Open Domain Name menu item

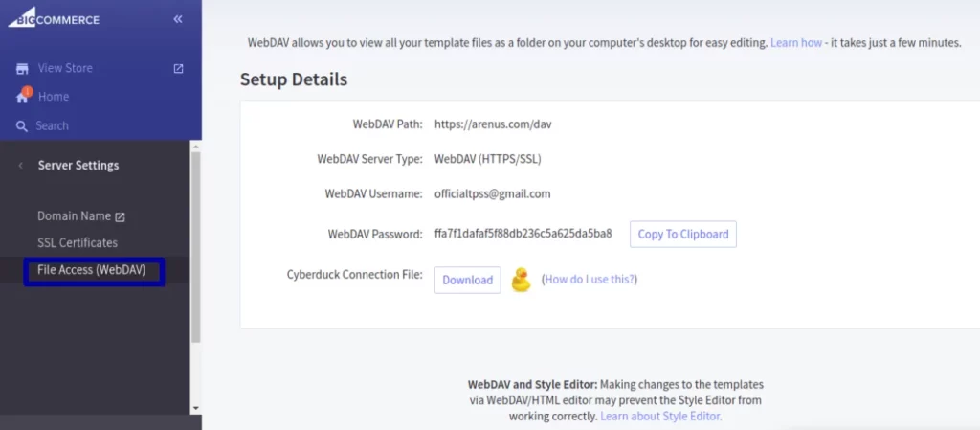click(75, 216)
